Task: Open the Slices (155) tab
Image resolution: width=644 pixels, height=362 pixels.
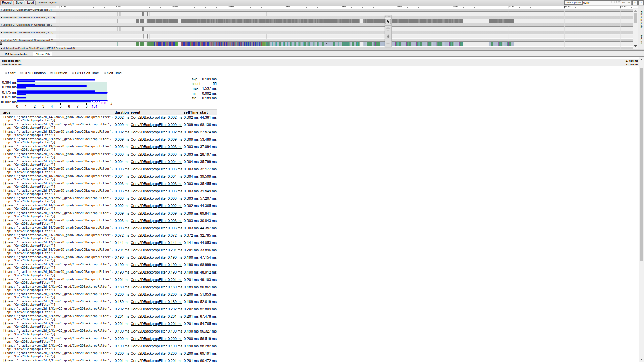Action: 43,54
